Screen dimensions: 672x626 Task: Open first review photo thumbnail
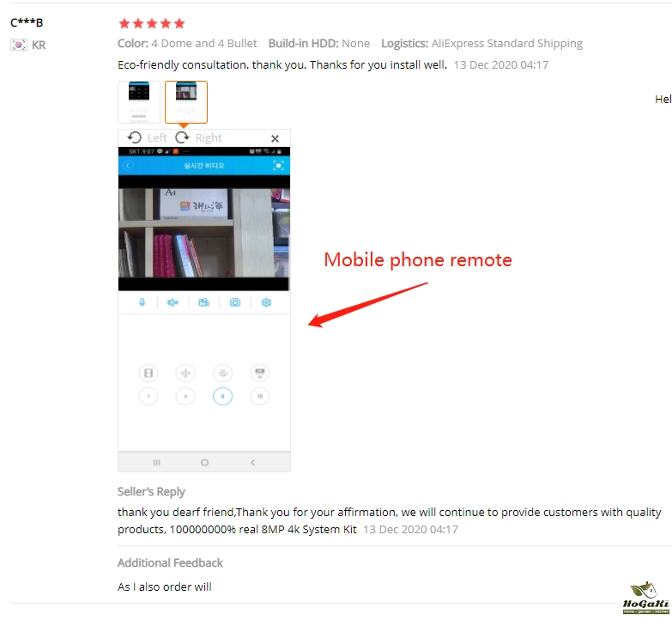coord(139,102)
